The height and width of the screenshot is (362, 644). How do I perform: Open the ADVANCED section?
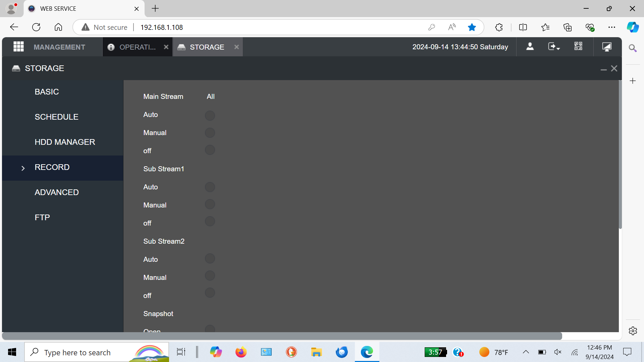click(x=63, y=192)
